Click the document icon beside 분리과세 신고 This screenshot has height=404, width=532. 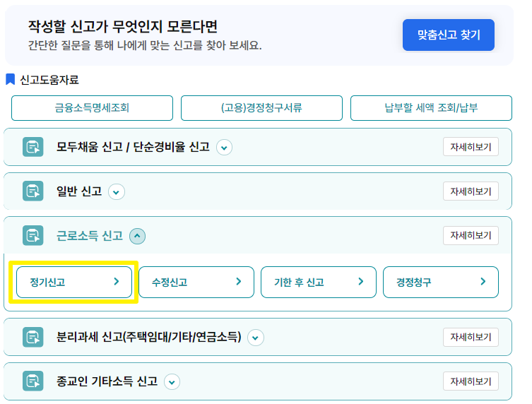click(x=32, y=337)
